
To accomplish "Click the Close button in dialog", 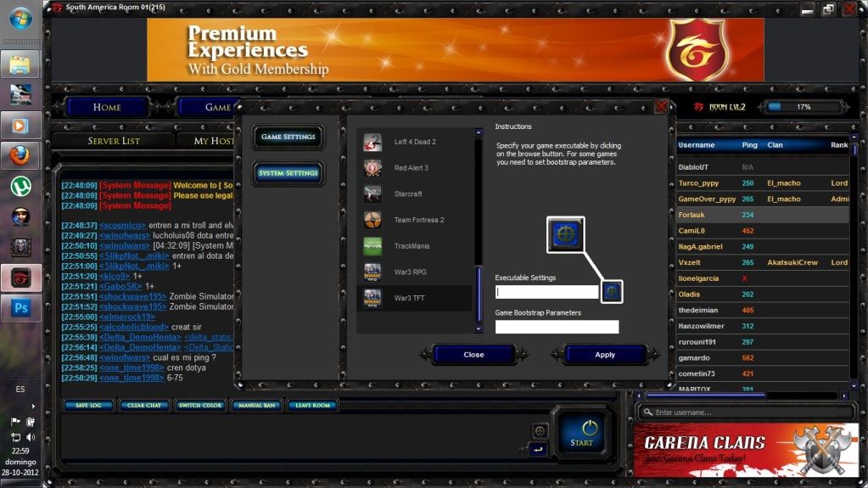I will [473, 355].
